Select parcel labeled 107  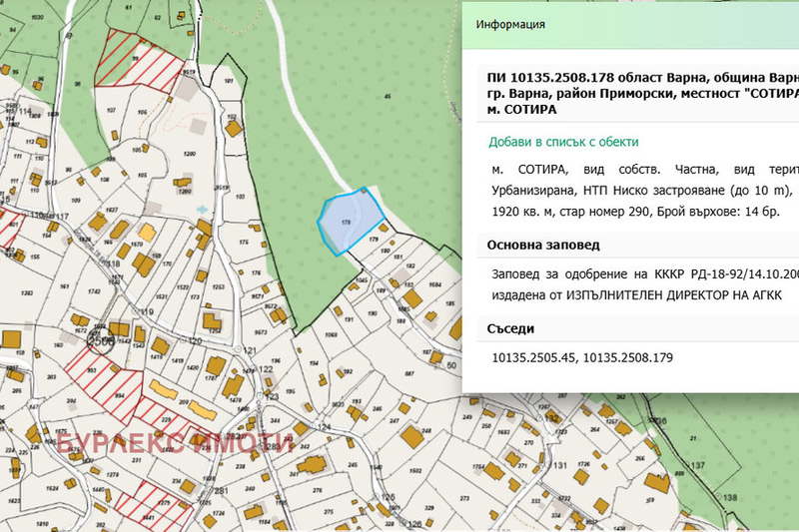pos(111,110)
